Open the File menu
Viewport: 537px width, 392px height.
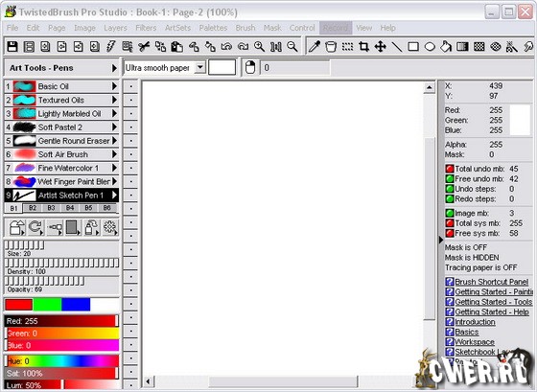(12, 28)
